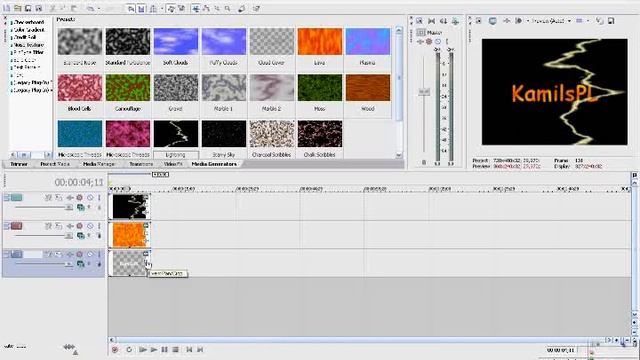Click the orange Lava event on track two
The height and width of the screenshot is (360, 640).
point(129,235)
